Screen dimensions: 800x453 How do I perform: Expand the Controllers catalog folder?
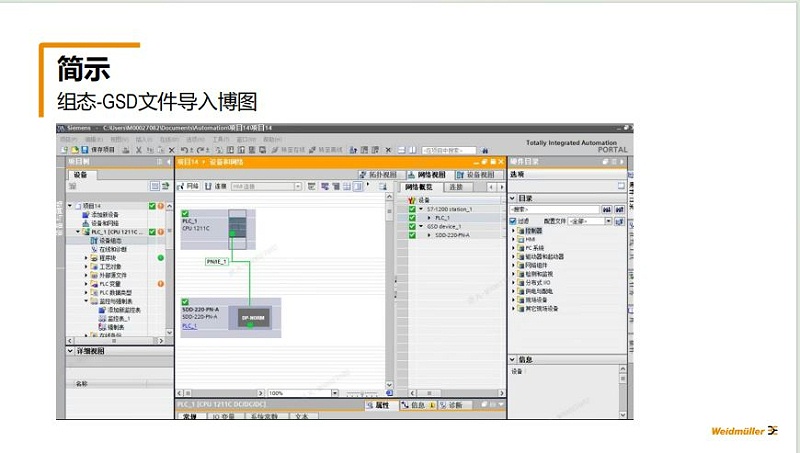coord(513,231)
